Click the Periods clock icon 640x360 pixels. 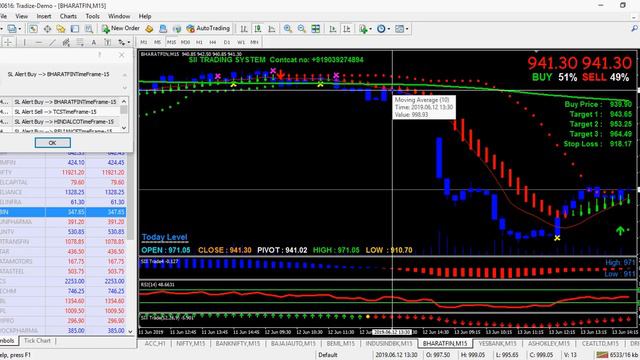(x=381, y=29)
